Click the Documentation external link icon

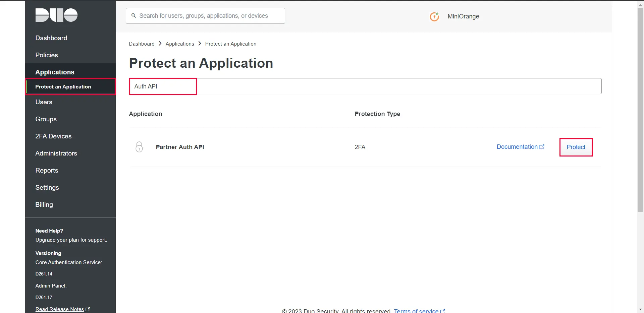click(x=542, y=147)
